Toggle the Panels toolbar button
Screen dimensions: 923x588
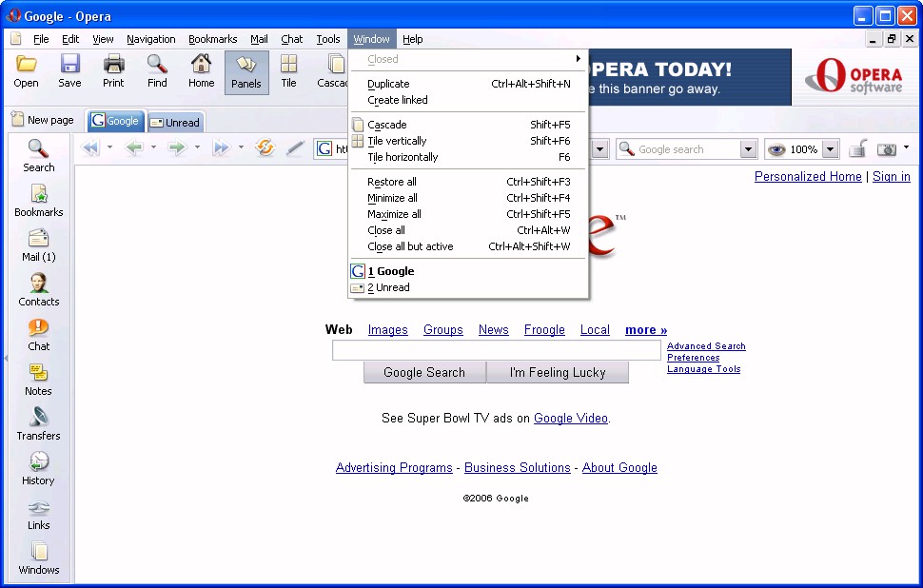pos(246,72)
